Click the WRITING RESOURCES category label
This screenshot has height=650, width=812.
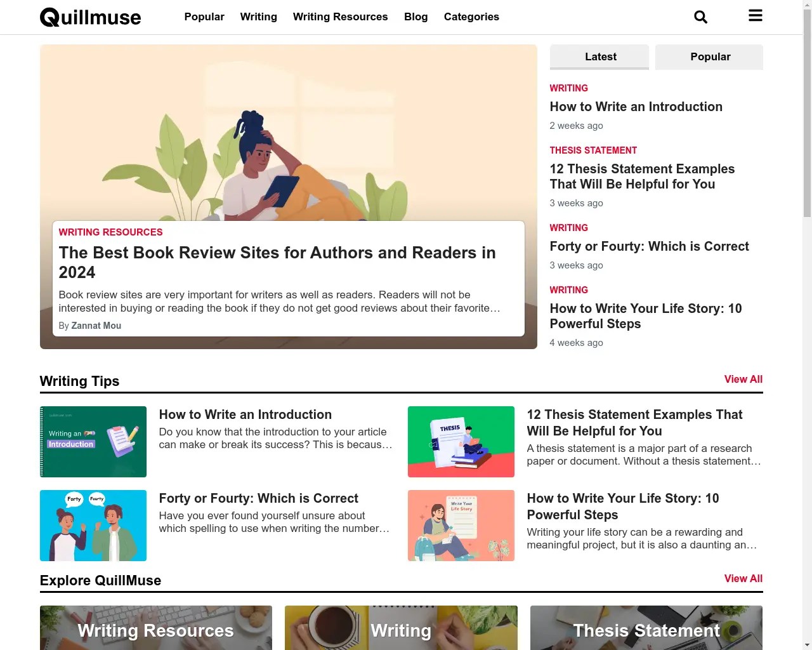pyautogui.click(x=110, y=232)
